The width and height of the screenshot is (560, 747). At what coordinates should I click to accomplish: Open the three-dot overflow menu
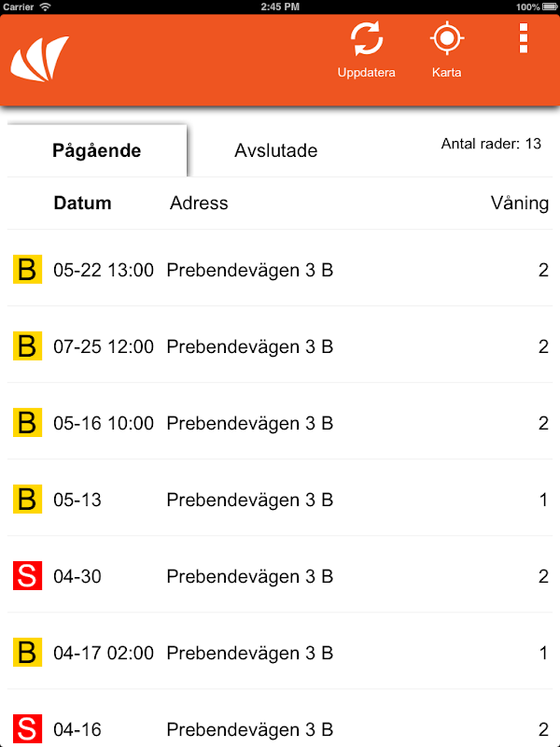coord(524,38)
